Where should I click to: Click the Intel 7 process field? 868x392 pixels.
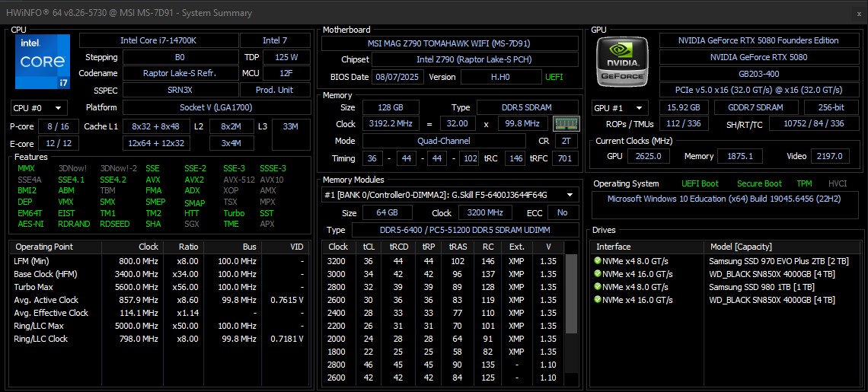[x=275, y=40]
